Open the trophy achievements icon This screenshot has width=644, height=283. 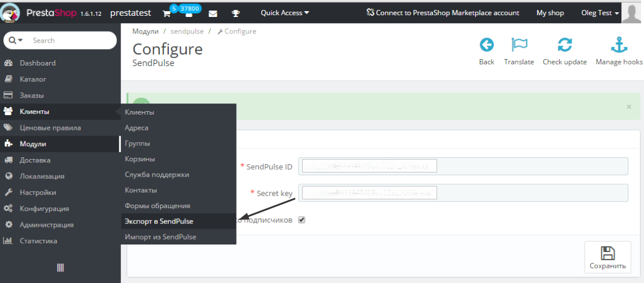236,13
